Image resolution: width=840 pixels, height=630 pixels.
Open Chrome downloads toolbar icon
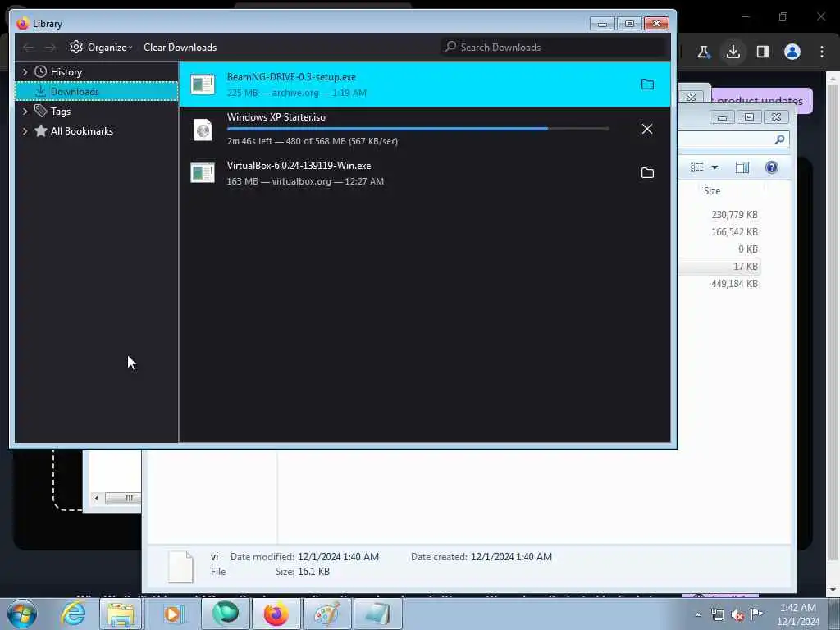pyautogui.click(x=733, y=52)
